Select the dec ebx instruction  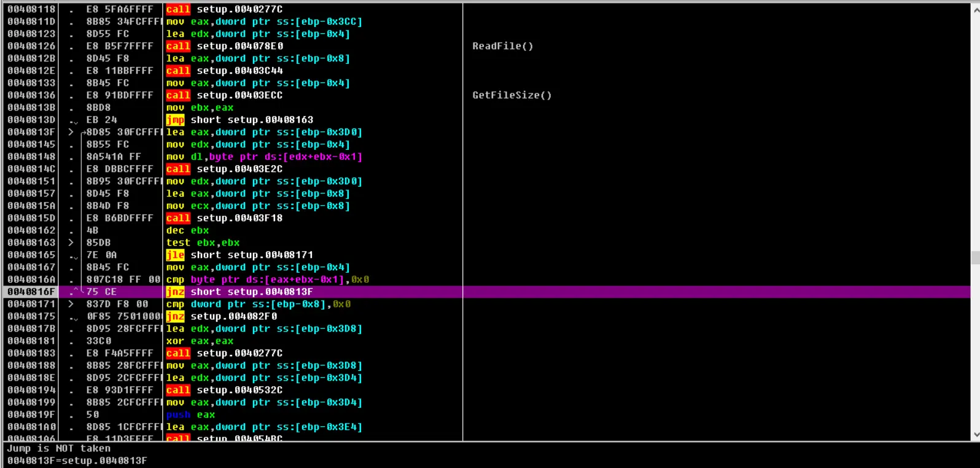click(x=188, y=230)
